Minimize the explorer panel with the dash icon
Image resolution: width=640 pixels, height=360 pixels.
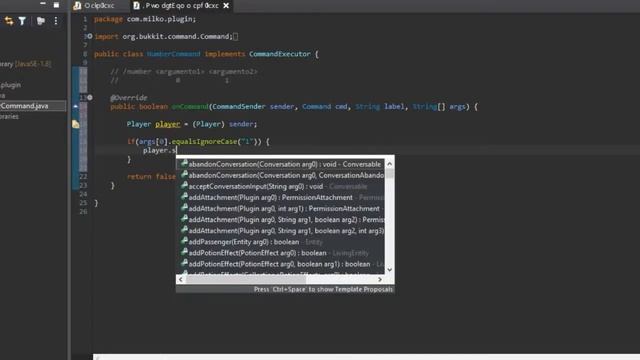coord(43,4)
